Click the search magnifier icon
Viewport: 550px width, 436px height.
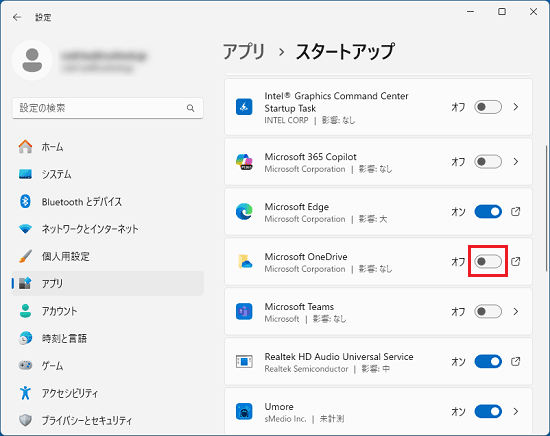pos(190,108)
